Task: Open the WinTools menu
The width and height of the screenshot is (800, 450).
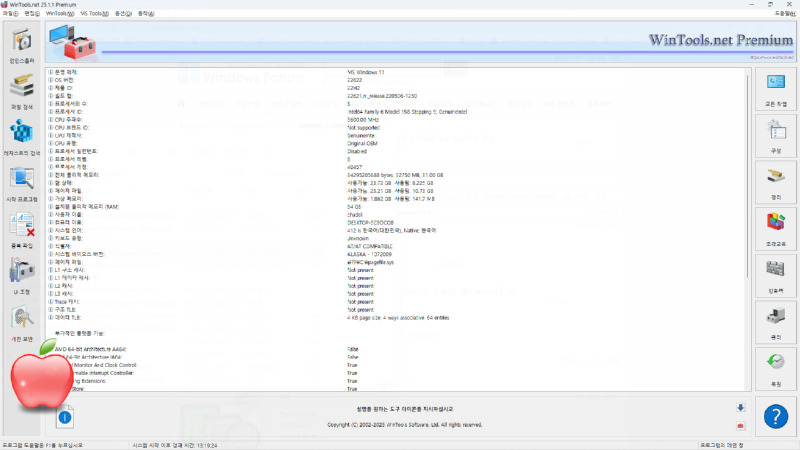Action: pyautogui.click(x=60, y=14)
